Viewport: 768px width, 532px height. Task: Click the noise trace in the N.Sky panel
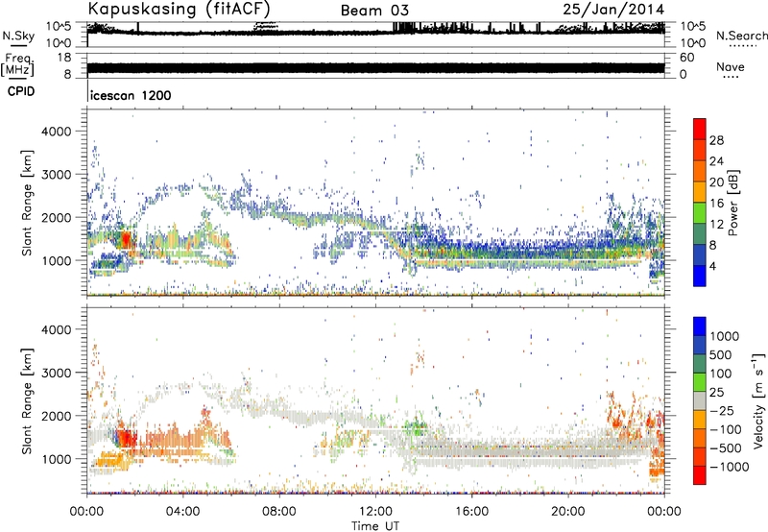(x=375, y=33)
